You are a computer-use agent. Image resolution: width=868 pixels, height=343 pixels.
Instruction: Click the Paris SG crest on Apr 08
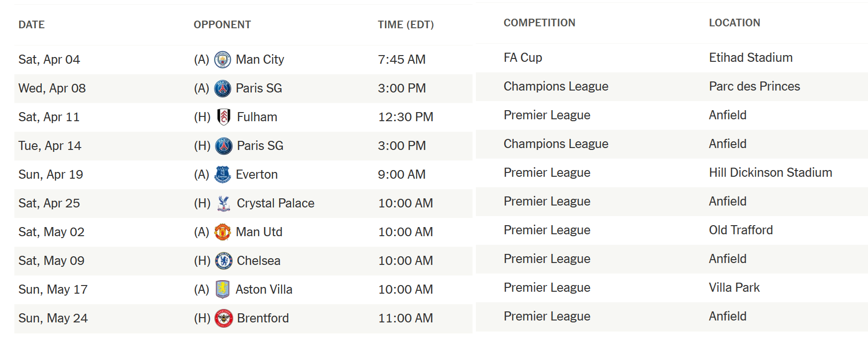pyautogui.click(x=223, y=89)
